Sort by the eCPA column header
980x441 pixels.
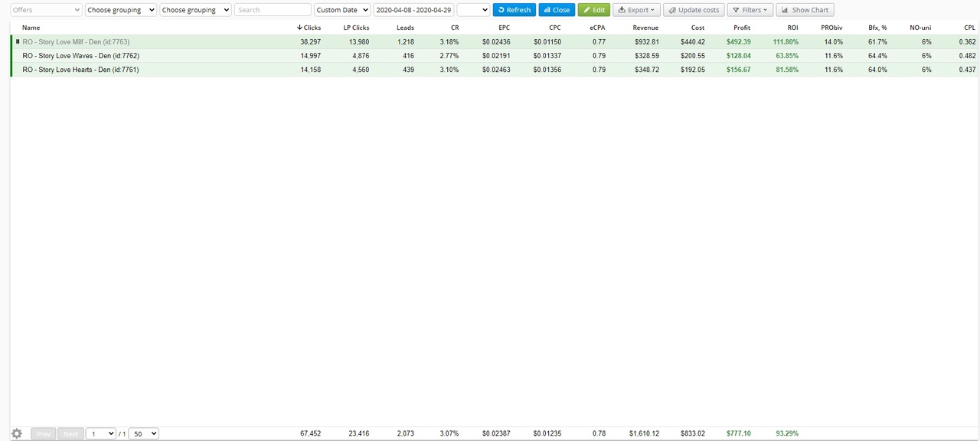(597, 28)
